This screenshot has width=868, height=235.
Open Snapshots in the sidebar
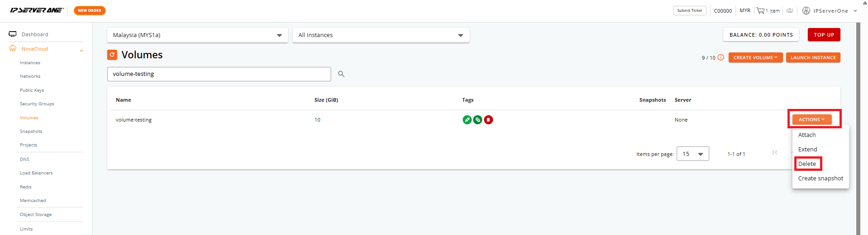31,132
